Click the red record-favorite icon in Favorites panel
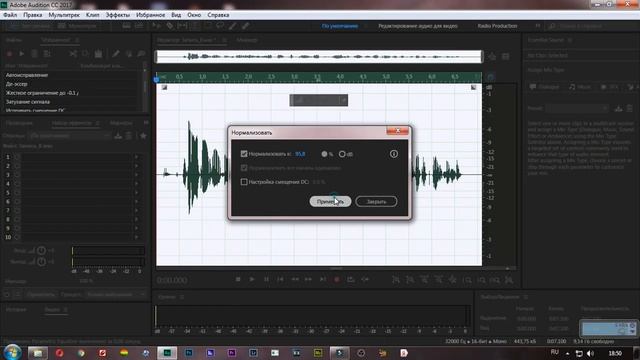Viewport: 640px width, 360px height. pyautogui.click(x=9, y=53)
